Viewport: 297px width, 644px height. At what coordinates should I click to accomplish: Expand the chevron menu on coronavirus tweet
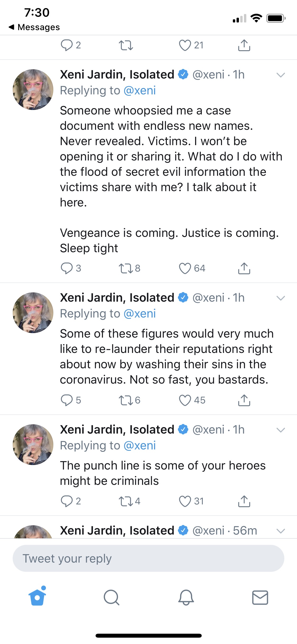tap(281, 298)
